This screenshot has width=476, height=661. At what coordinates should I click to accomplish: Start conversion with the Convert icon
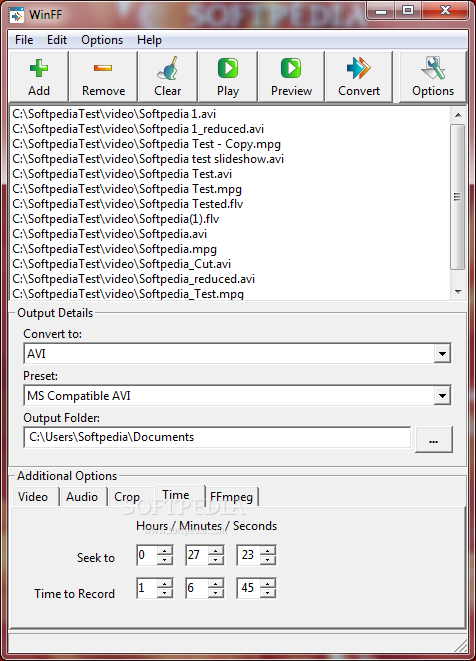[x=359, y=76]
